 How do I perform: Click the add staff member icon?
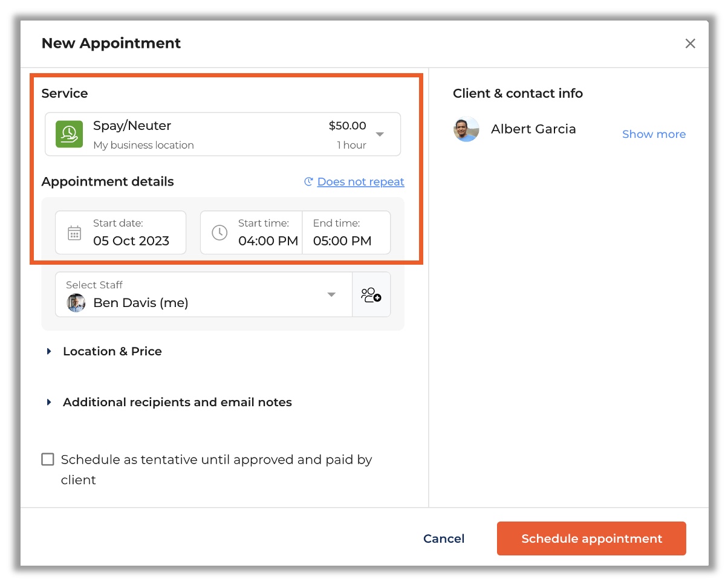[x=371, y=295]
